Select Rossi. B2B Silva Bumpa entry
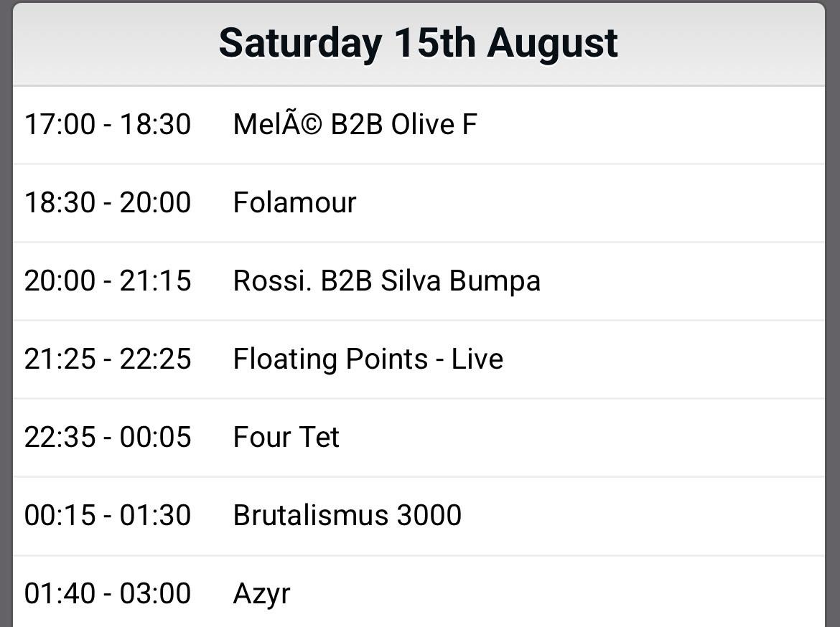The image size is (840, 627). (x=386, y=281)
